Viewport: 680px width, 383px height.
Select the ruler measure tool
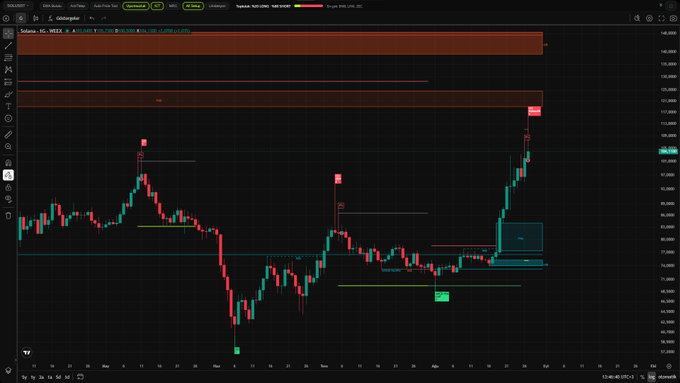[x=8, y=134]
